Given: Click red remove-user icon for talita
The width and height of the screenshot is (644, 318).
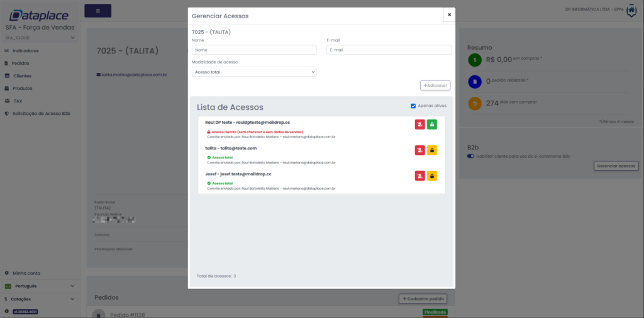Looking at the screenshot, I should (419, 150).
